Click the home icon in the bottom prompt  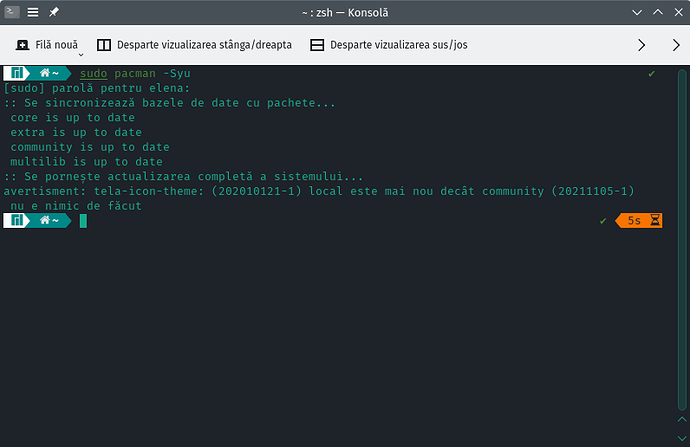44,220
